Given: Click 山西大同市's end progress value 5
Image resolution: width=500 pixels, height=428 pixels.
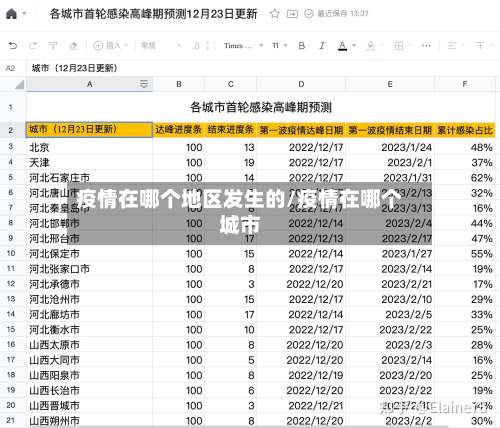Looking at the screenshot, I should [231, 360].
